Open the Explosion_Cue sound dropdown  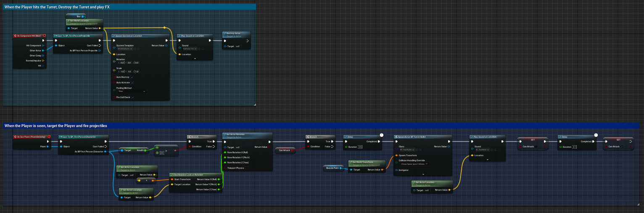tap(190, 49)
